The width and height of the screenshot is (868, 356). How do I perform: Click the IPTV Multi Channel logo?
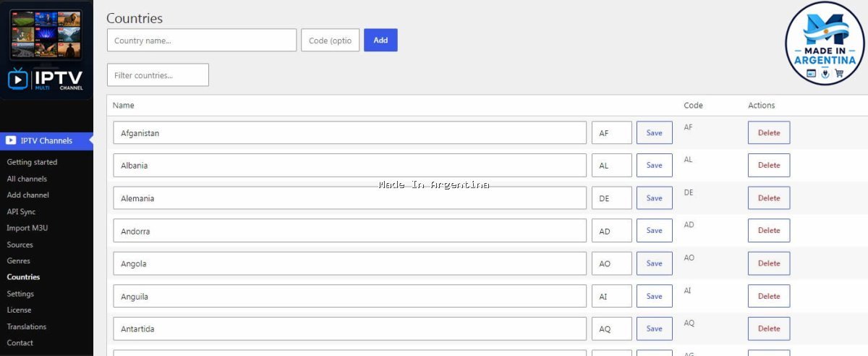coord(46,50)
